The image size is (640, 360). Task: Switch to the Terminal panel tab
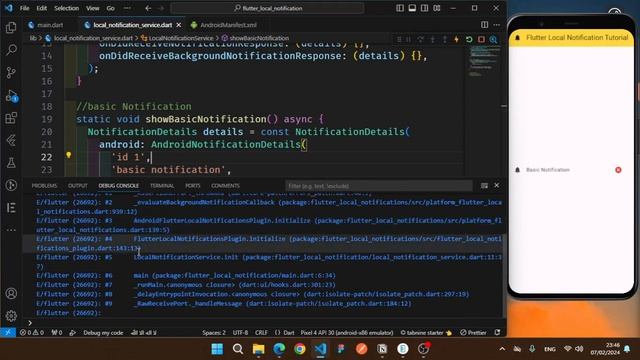tap(162, 186)
